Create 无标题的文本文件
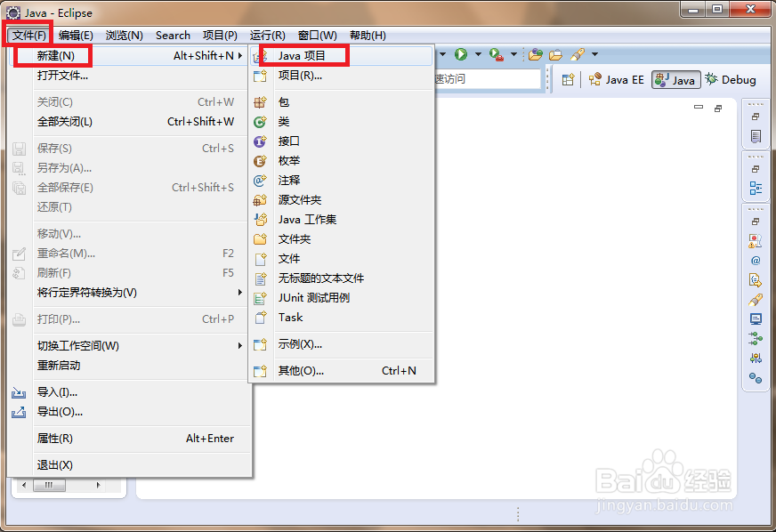This screenshot has height=532, width=776. (341, 278)
